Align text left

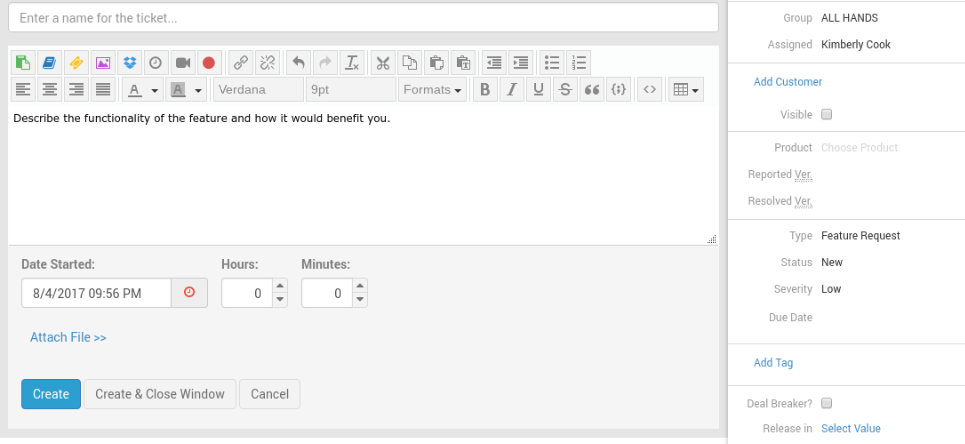[x=23, y=90]
